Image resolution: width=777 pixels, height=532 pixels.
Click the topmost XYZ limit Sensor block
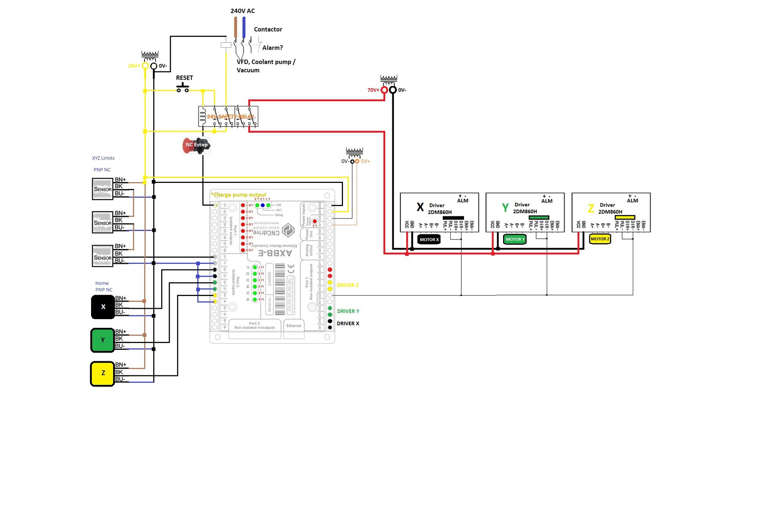click(102, 189)
